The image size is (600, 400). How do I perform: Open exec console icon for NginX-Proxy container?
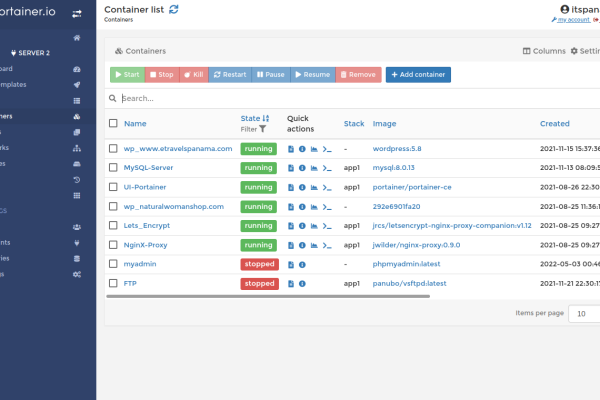coord(326,244)
